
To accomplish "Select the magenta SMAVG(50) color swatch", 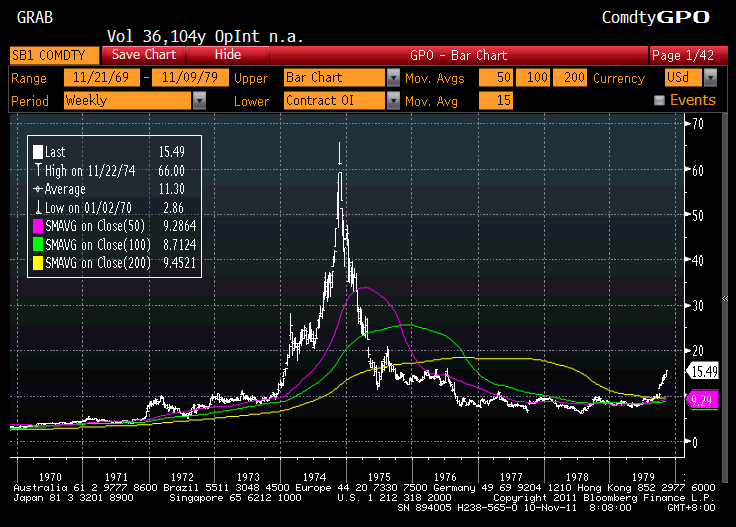I will point(38,226).
